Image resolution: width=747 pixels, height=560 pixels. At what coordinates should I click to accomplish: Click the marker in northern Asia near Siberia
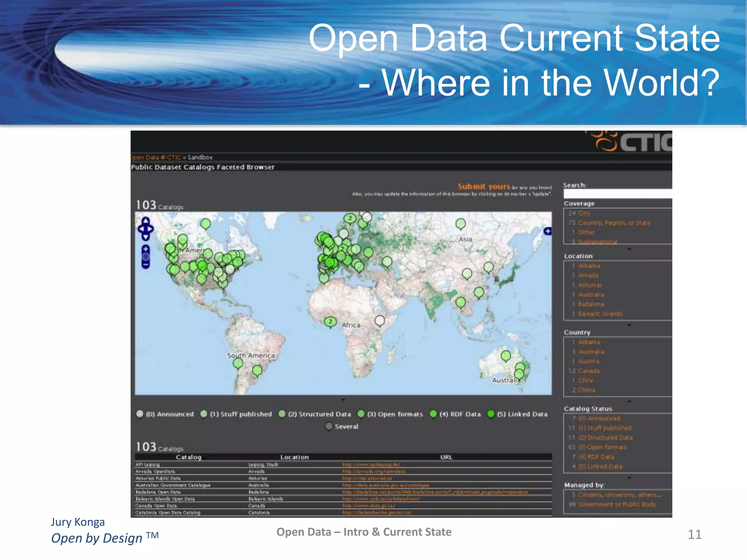click(461, 224)
